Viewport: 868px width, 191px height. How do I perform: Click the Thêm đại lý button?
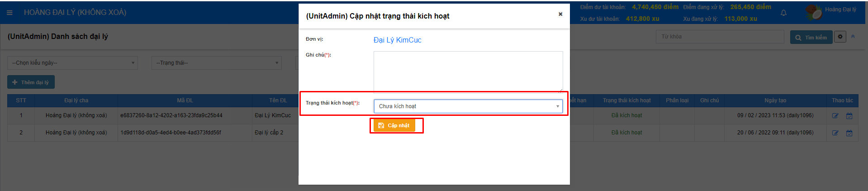click(x=31, y=82)
